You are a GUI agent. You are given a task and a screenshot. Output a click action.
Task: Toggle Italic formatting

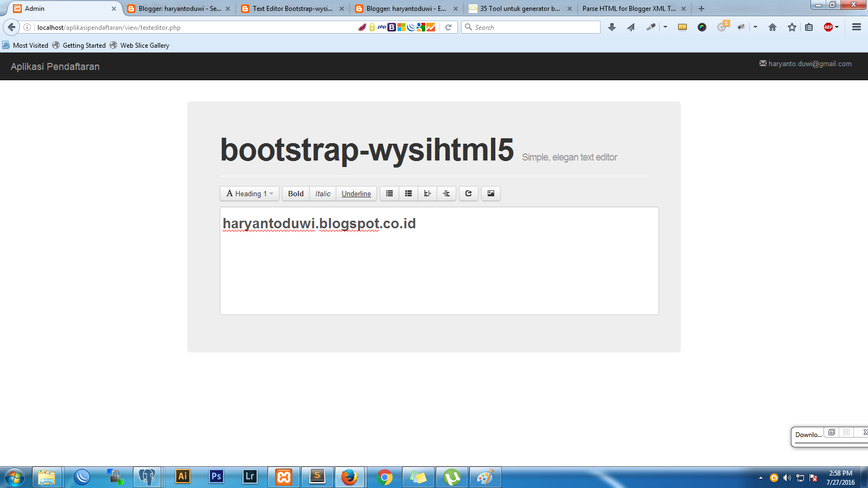point(323,193)
